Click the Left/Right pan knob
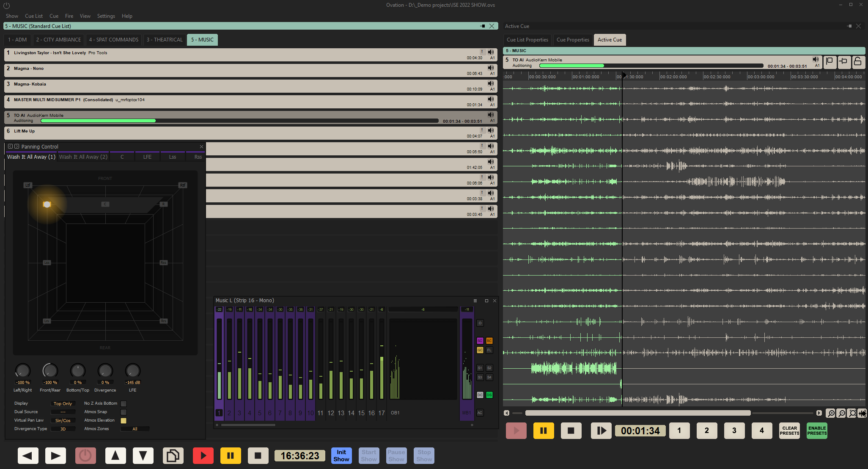868x469 pixels. [x=22, y=371]
